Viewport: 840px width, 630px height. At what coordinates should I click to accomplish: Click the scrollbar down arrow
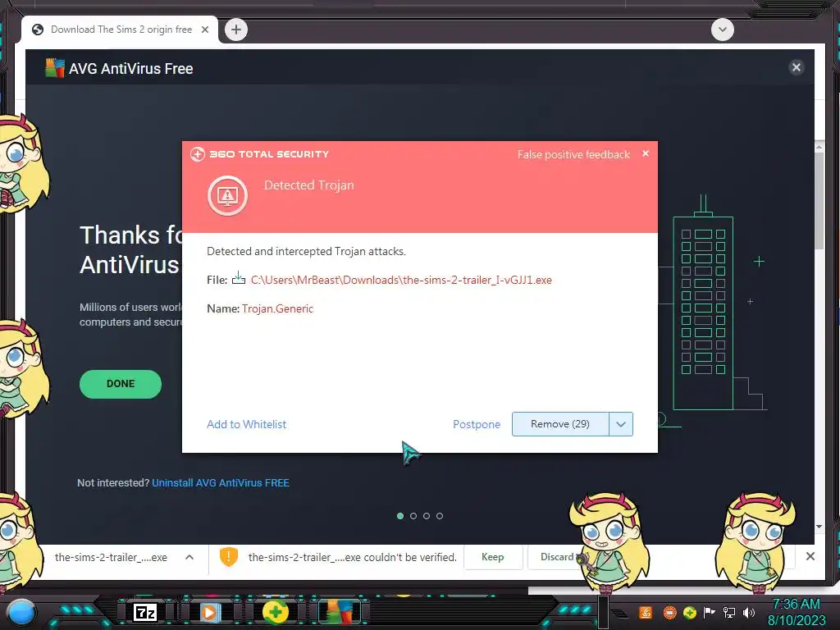pyautogui.click(x=819, y=527)
